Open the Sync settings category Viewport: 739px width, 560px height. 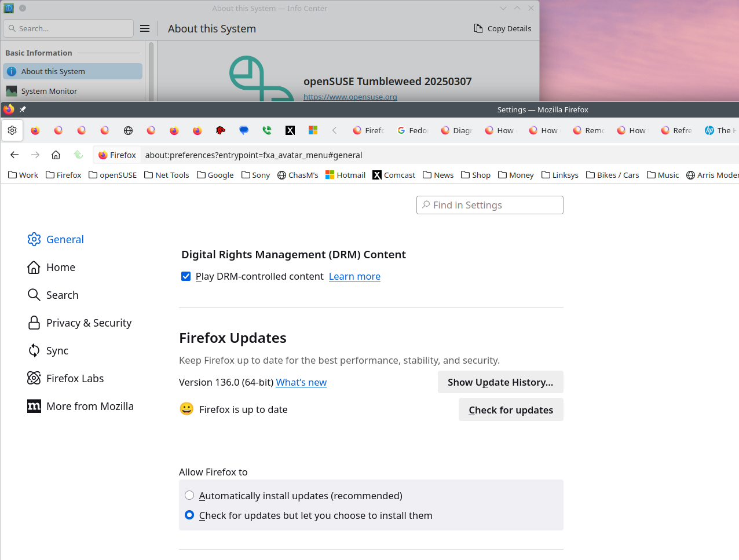[x=48, y=350]
